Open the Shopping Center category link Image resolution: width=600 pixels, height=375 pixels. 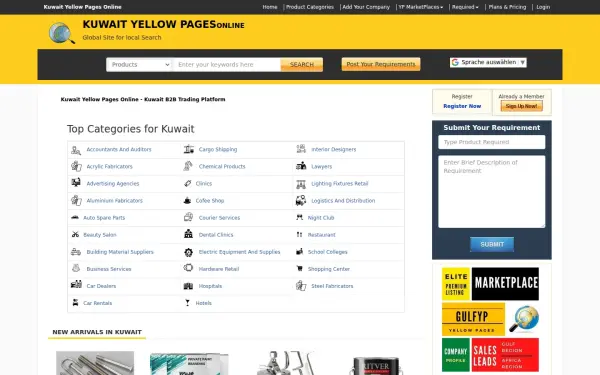[329, 269]
